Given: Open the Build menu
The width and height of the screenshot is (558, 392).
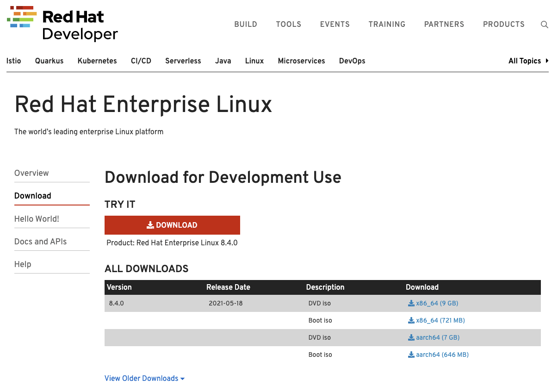Looking at the screenshot, I should coord(246,25).
